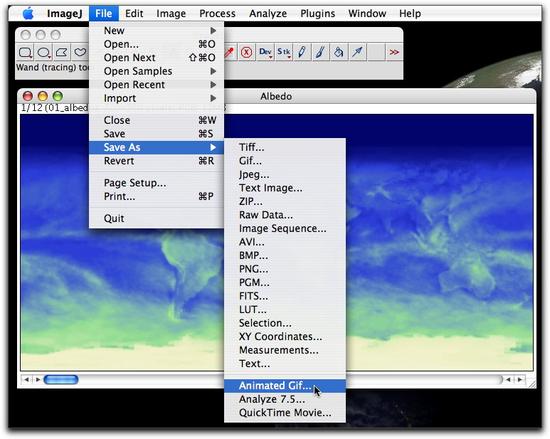Viewport: 550px width, 439px height.
Task: Click the stack slice slider thumb
Action: (x=61, y=379)
